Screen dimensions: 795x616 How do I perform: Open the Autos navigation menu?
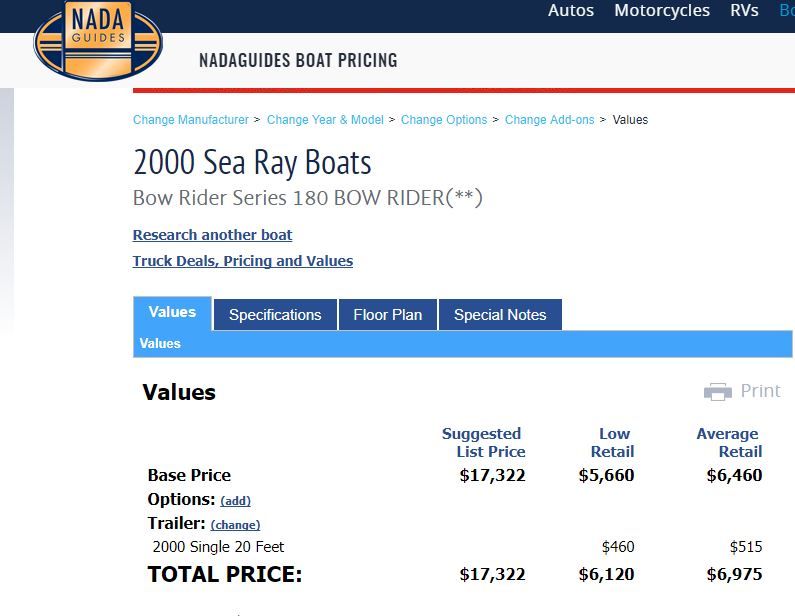coord(571,11)
